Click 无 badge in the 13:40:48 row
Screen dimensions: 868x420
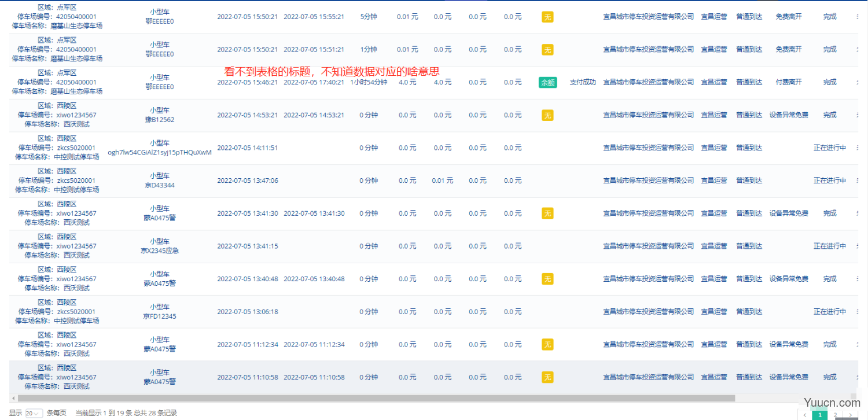pyautogui.click(x=547, y=279)
